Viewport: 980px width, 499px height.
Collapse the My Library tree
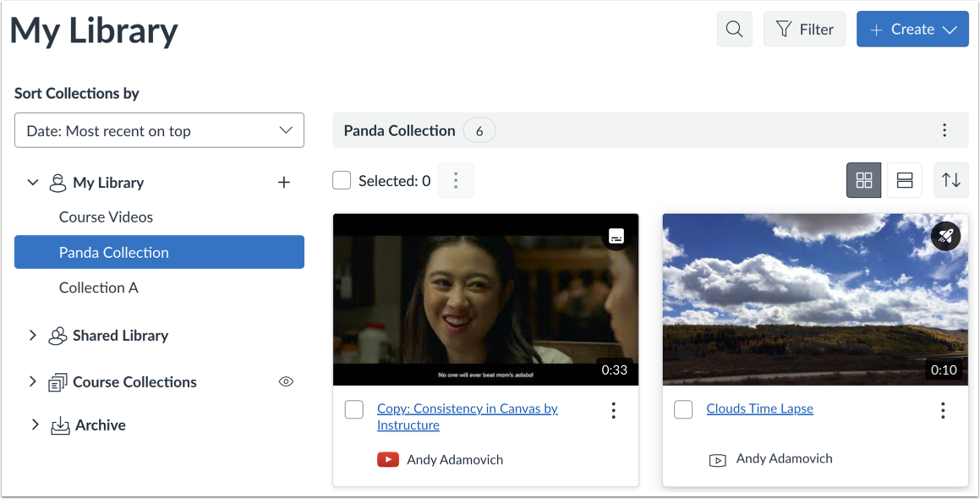[33, 183]
